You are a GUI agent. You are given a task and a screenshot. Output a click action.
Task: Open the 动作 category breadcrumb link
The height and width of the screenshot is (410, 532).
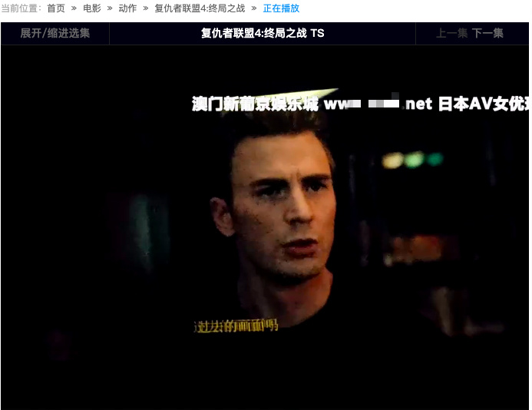click(x=127, y=8)
